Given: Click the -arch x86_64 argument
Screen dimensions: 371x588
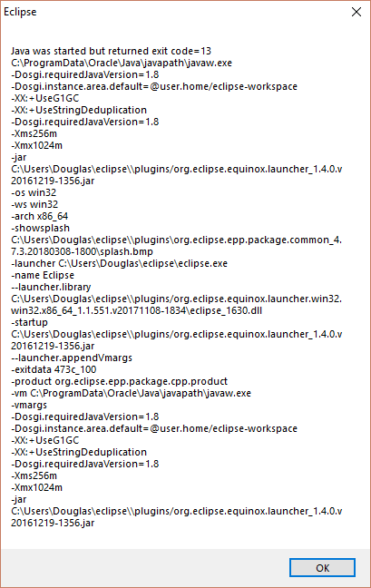Looking at the screenshot, I should coord(40,216).
